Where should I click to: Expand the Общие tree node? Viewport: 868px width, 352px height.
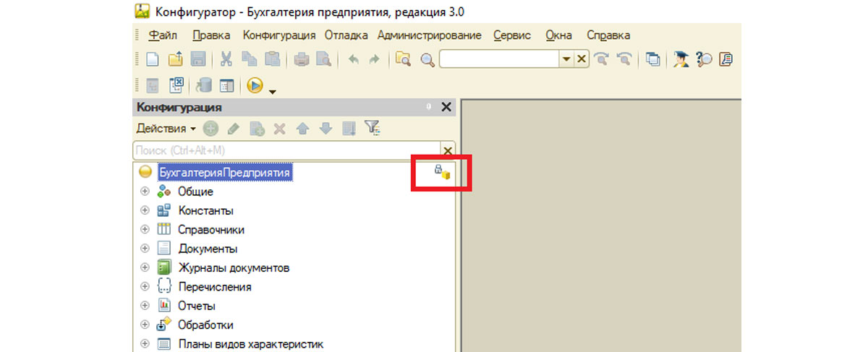tap(145, 192)
